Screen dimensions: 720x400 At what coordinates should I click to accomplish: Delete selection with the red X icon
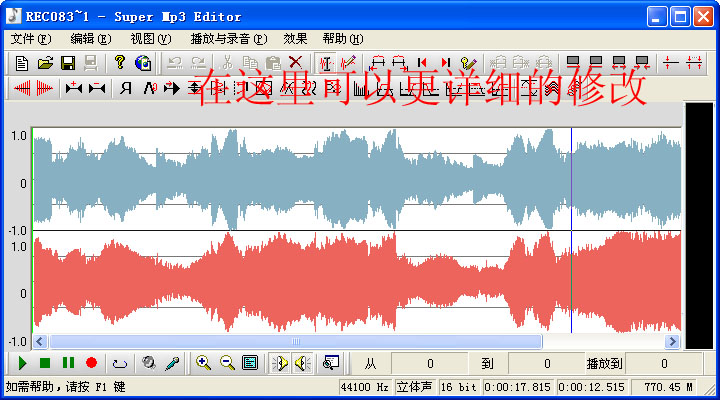tap(296, 62)
